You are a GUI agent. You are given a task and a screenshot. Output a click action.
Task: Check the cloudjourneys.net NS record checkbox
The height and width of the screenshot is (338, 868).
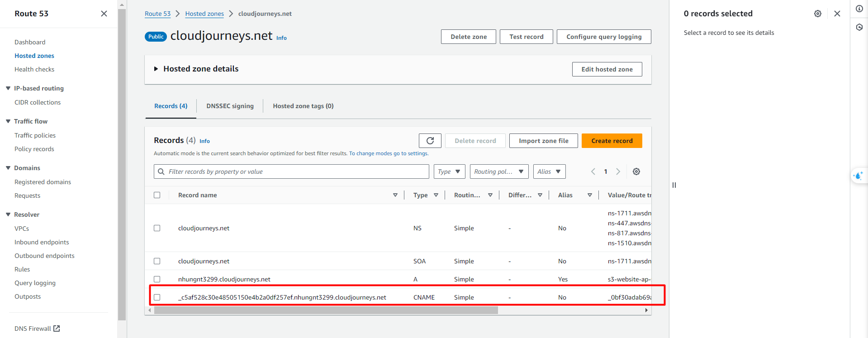157,228
